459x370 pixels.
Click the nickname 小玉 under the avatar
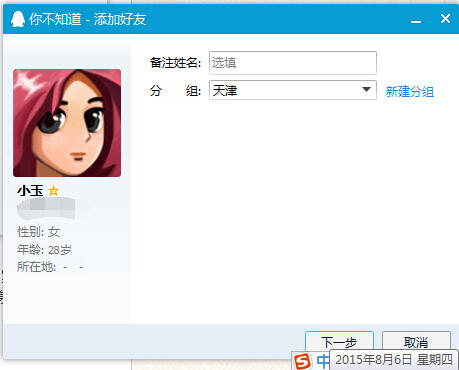coord(30,191)
